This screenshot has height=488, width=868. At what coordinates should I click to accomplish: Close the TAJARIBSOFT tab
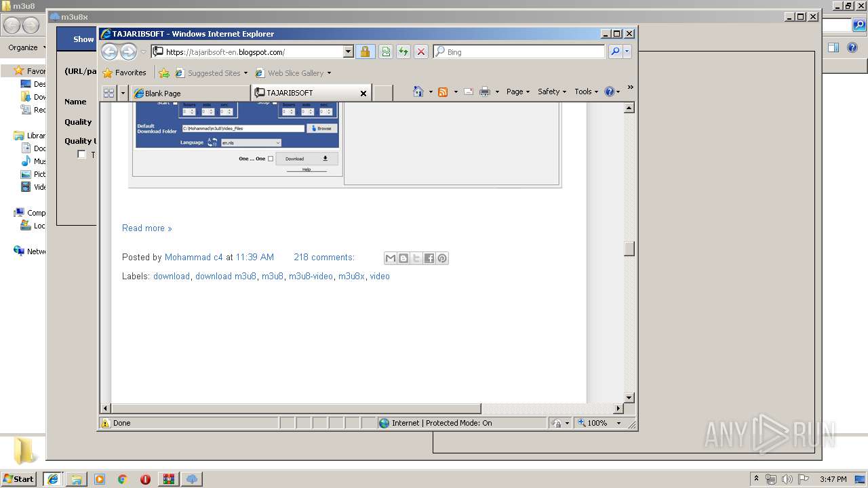click(363, 94)
